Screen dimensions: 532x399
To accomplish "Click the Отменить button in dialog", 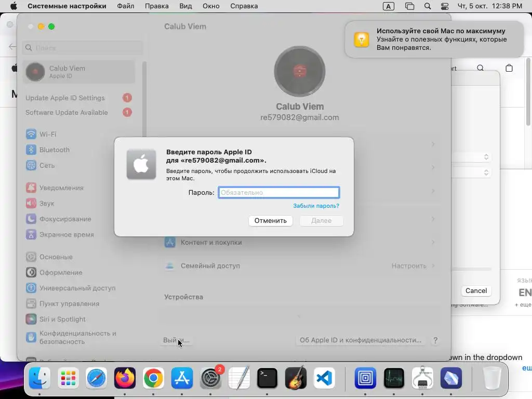I will [270, 220].
